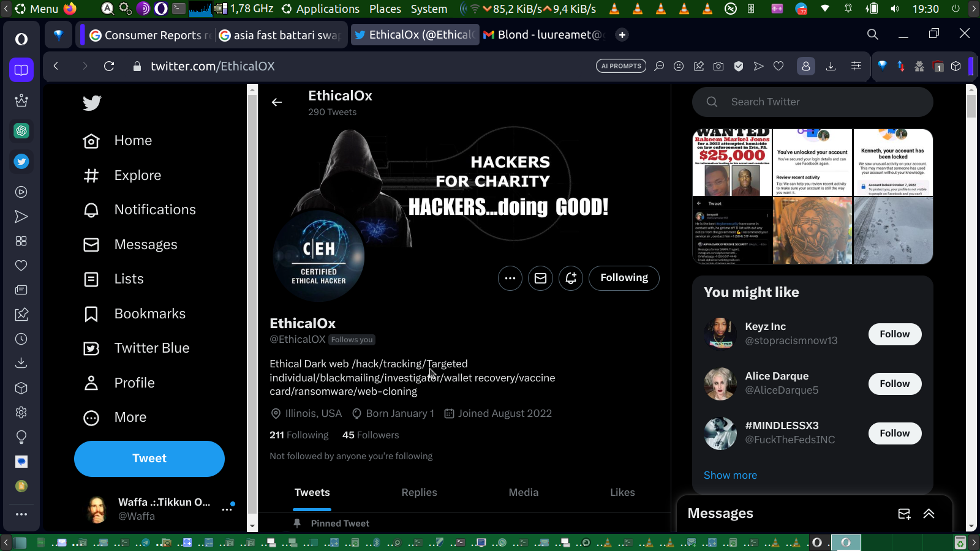This screenshot has height=551, width=980.
Task: Switch to the Tweets tab
Action: (x=312, y=493)
